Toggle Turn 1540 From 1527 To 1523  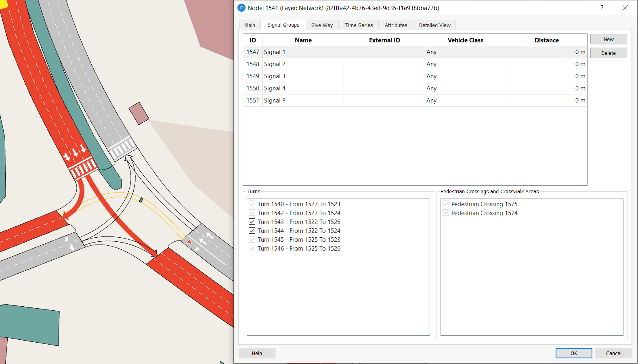tap(252, 204)
